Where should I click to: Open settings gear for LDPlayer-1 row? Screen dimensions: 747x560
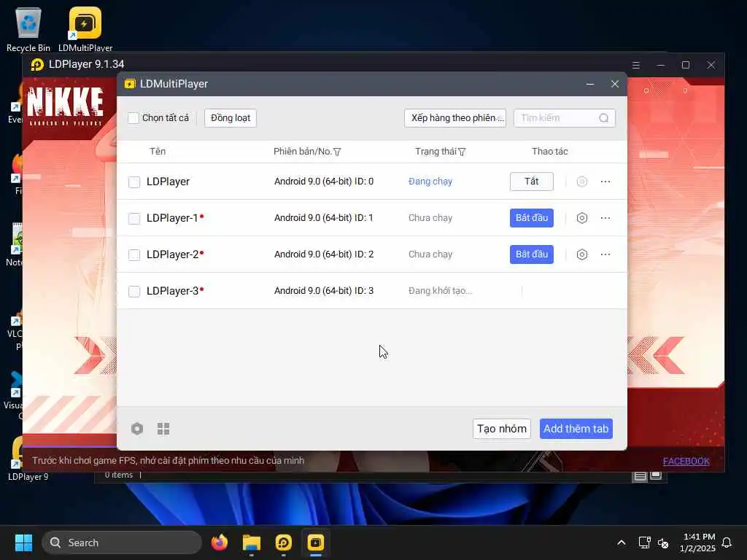[x=581, y=218]
